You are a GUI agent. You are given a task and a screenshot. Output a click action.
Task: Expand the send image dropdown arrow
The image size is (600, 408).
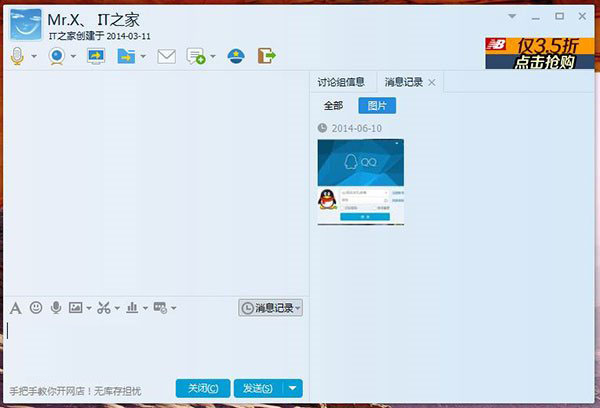(89, 308)
